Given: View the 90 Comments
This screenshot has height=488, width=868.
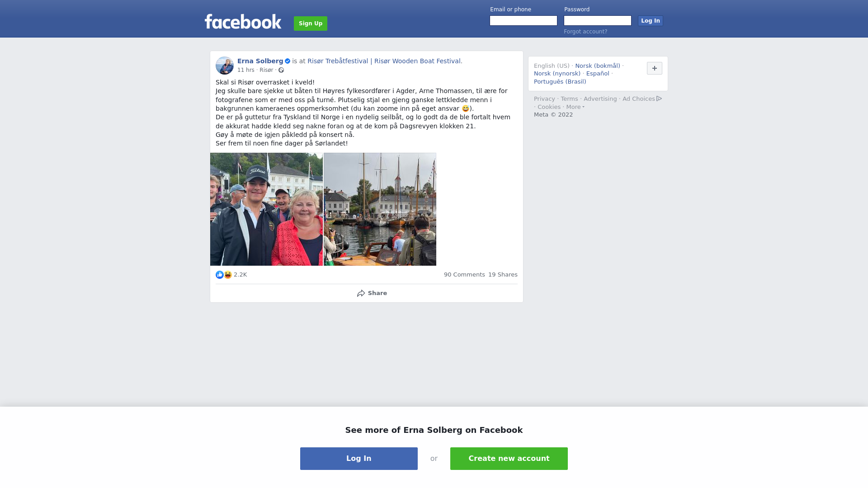Looking at the screenshot, I should tap(464, 275).
